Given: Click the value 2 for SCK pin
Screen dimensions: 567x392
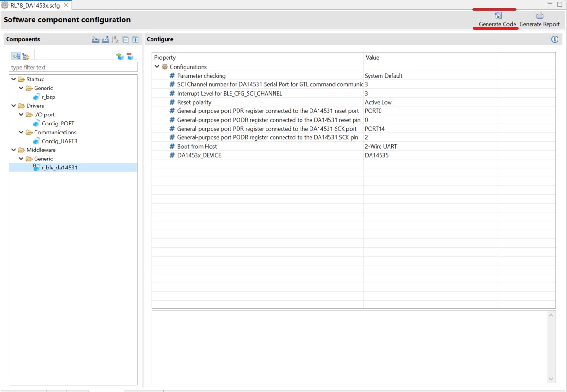Looking at the screenshot, I should pos(366,137).
